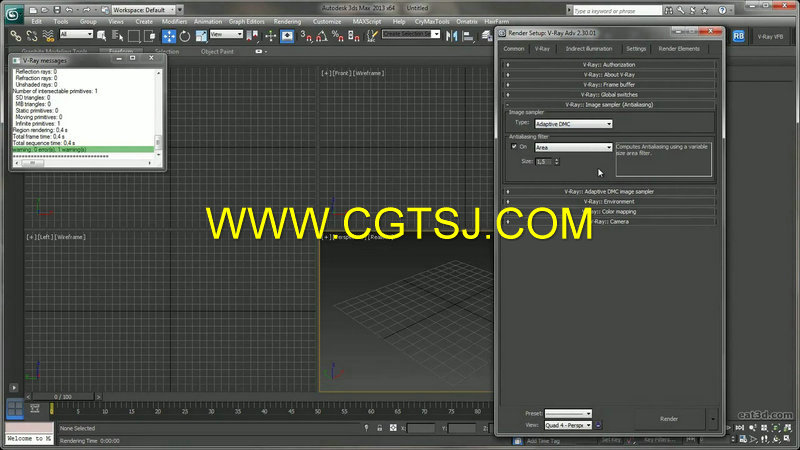Click the time slider showing 0 / 100
This screenshot has height=450, width=800.
63,396
